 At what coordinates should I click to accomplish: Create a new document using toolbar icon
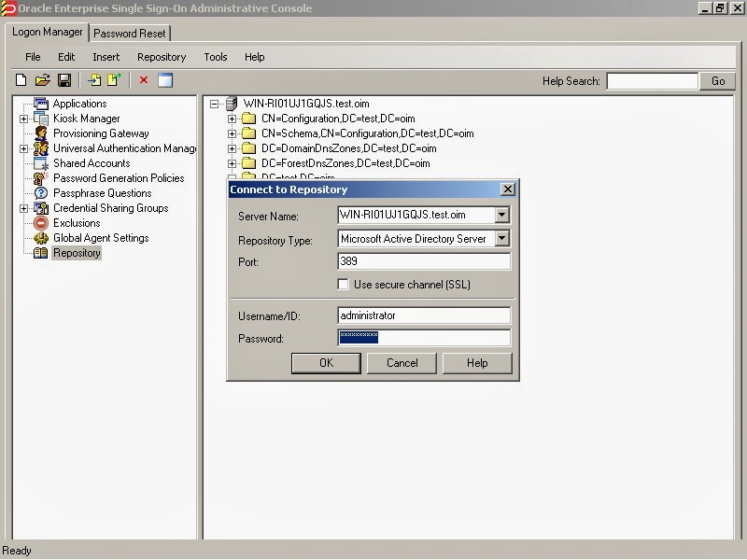click(21, 80)
